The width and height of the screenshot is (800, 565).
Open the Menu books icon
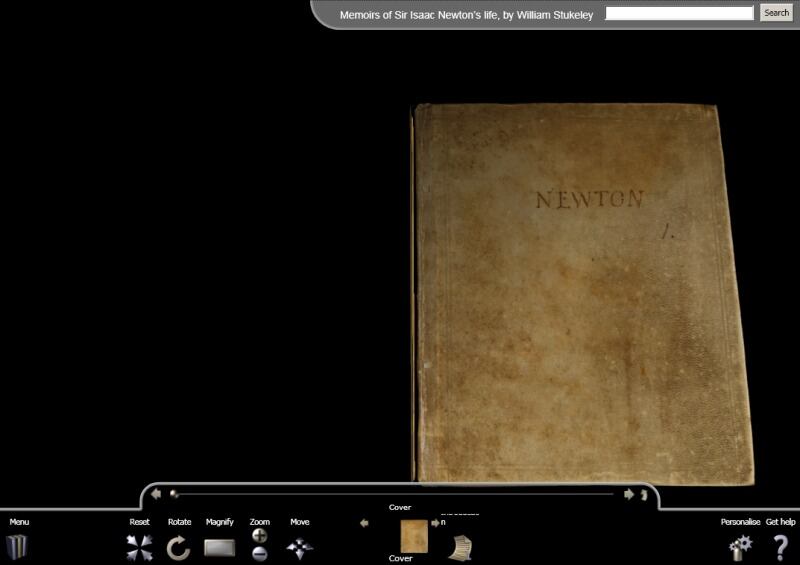(x=18, y=547)
